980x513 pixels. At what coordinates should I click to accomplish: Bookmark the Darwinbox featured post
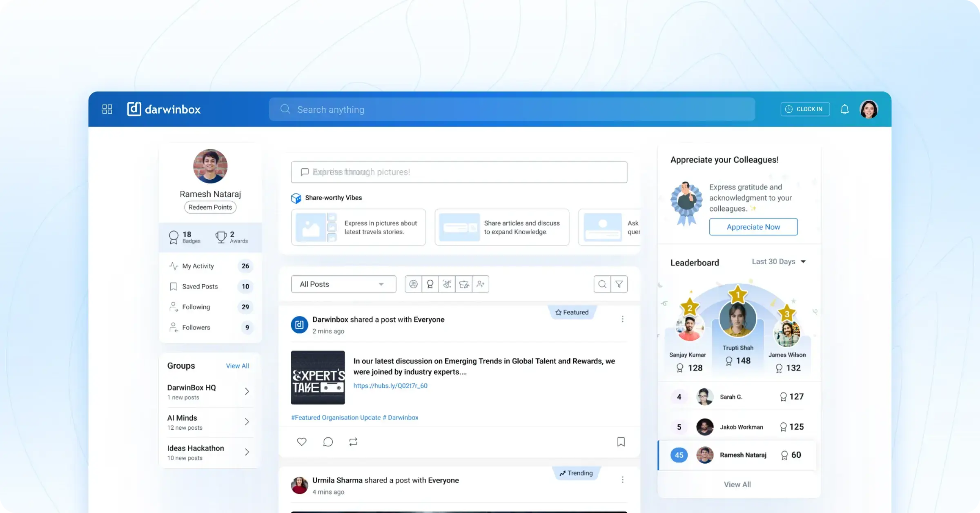tap(621, 442)
